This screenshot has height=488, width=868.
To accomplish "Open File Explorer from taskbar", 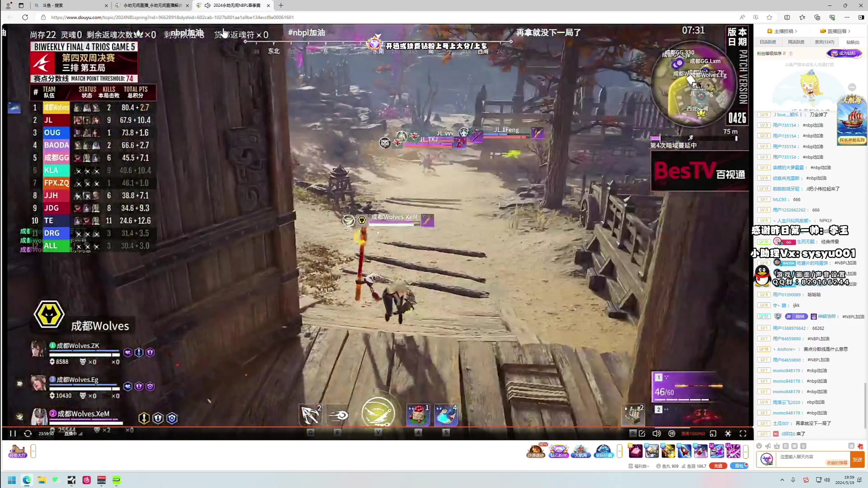I will click(x=42, y=480).
